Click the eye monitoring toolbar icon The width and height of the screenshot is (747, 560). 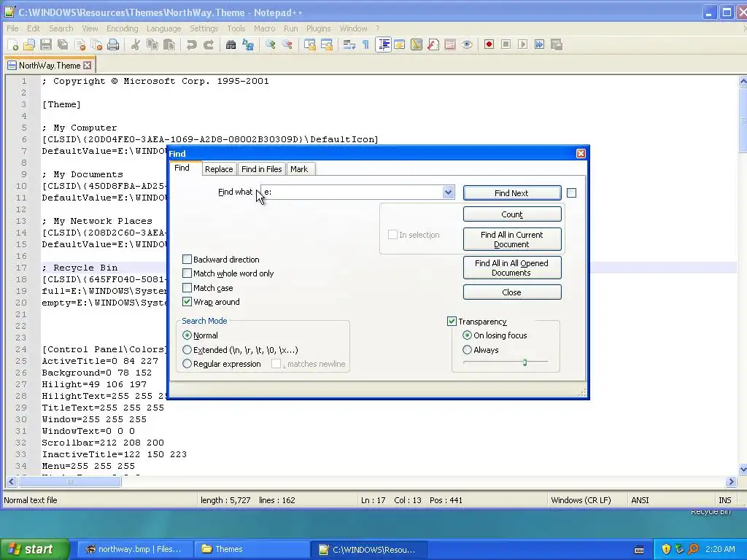(468, 44)
